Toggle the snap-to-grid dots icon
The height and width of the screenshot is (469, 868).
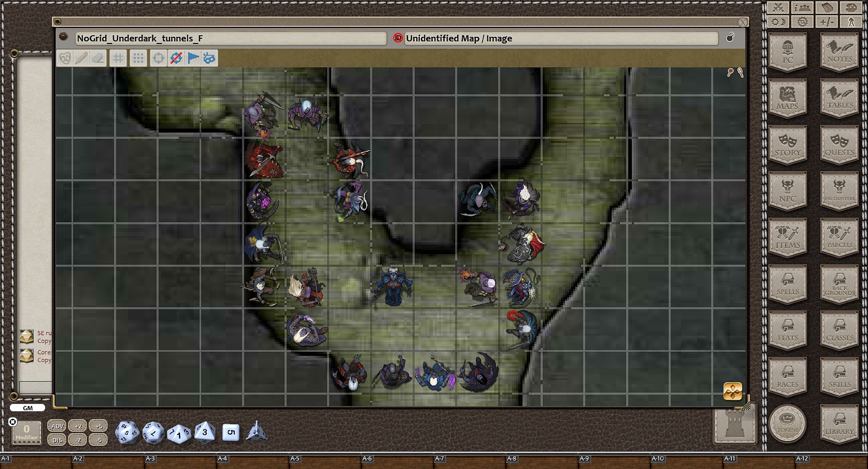(x=138, y=58)
